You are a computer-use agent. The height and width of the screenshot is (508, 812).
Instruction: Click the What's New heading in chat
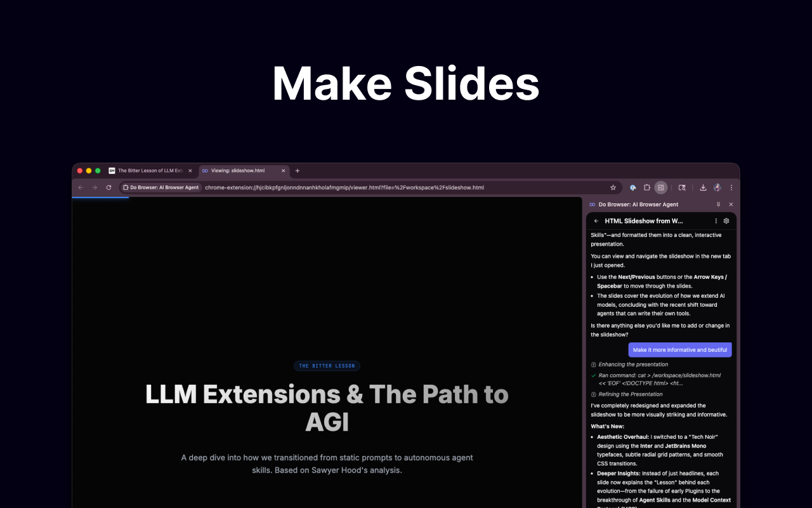click(x=608, y=426)
